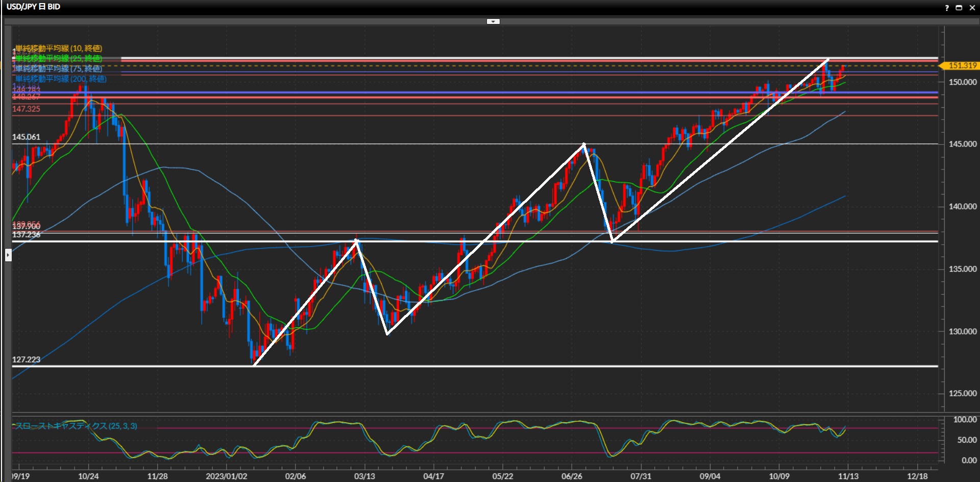Select the 10-period moving average label
Image resolution: width=980 pixels, height=482 pixels.
click(x=59, y=49)
